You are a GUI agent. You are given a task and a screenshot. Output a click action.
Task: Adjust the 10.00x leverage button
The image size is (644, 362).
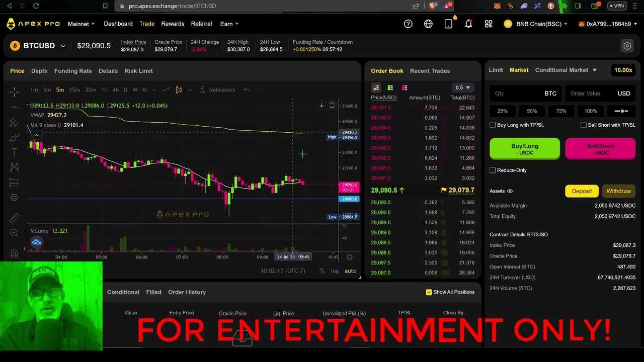tap(623, 70)
